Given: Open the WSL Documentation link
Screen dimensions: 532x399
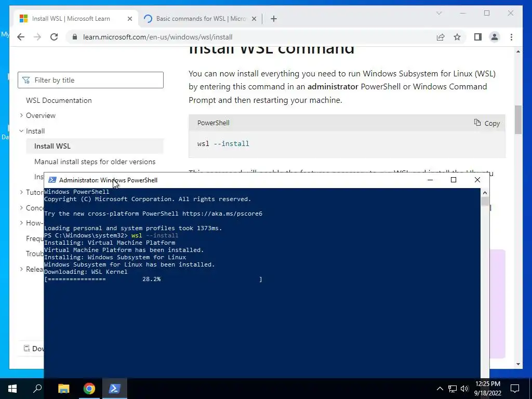Looking at the screenshot, I should pos(59,100).
